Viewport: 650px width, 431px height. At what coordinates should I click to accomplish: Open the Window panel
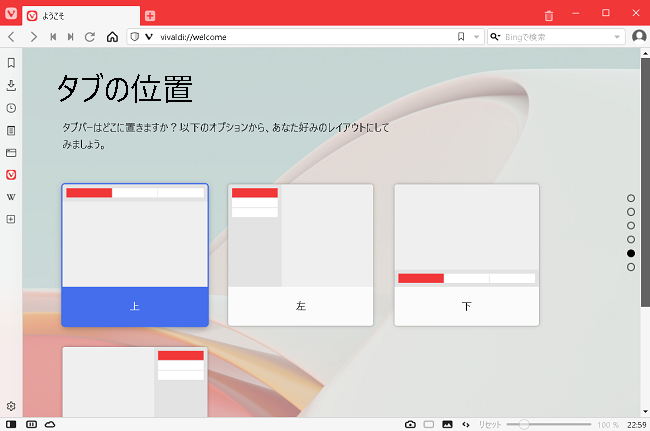11,153
